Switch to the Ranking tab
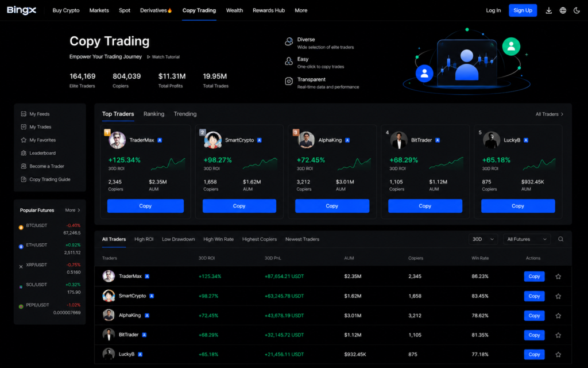The width and height of the screenshot is (588, 368). 154,114
